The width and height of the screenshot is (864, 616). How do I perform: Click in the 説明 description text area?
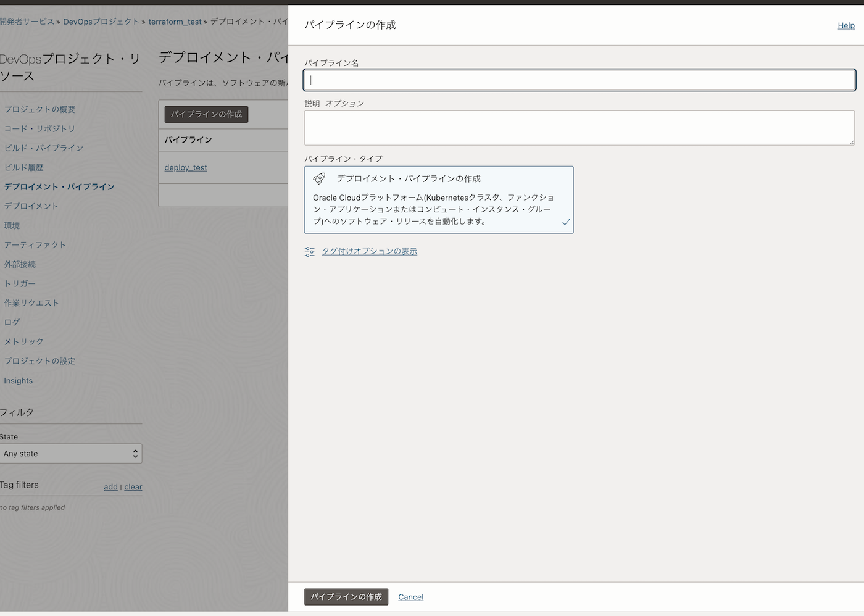(x=579, y=128)
